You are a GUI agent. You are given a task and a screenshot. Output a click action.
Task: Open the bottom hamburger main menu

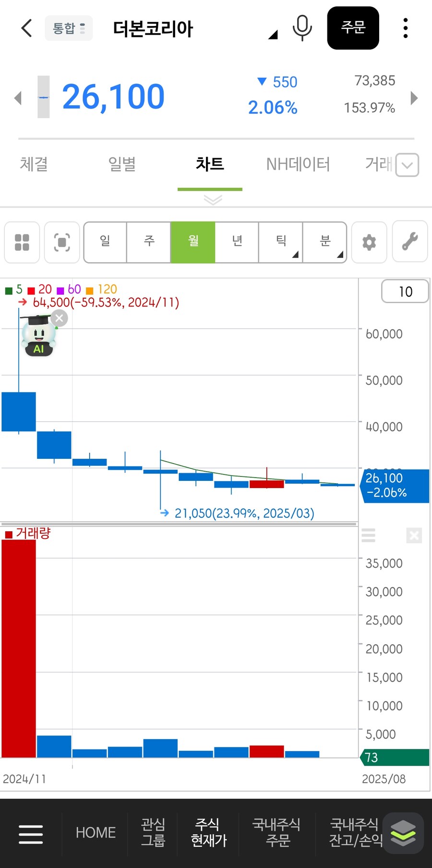click(31, 834)
